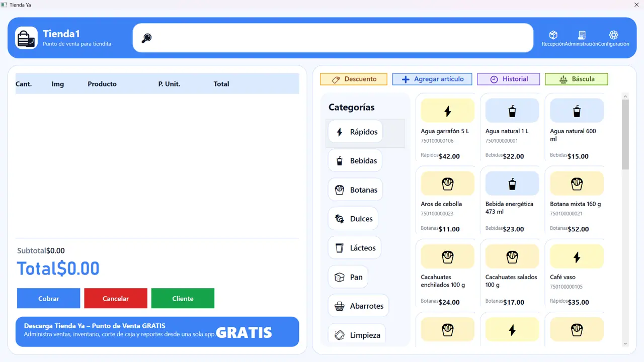Click the Agua natural 1 L cup icon
This screenshot has width=644, height=362.
click(512, 111)
